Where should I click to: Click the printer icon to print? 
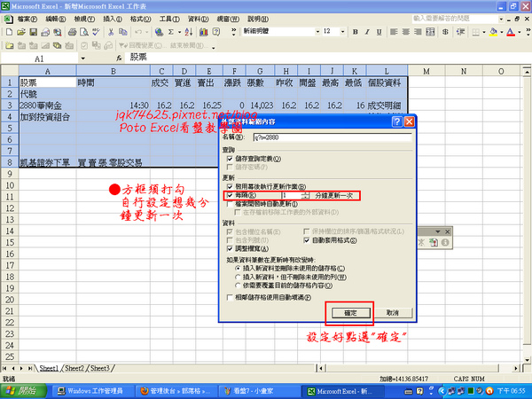coord(72,32)
